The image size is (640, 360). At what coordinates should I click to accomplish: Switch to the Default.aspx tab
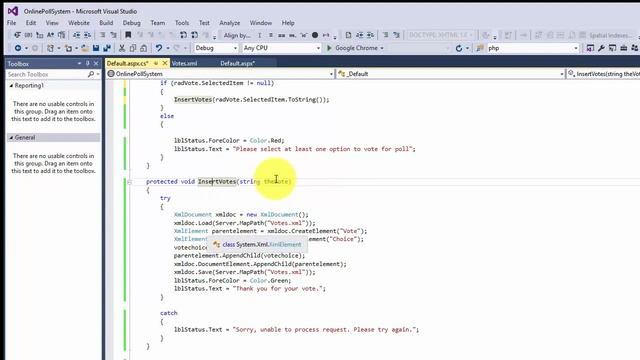click(x=238, y=63)
